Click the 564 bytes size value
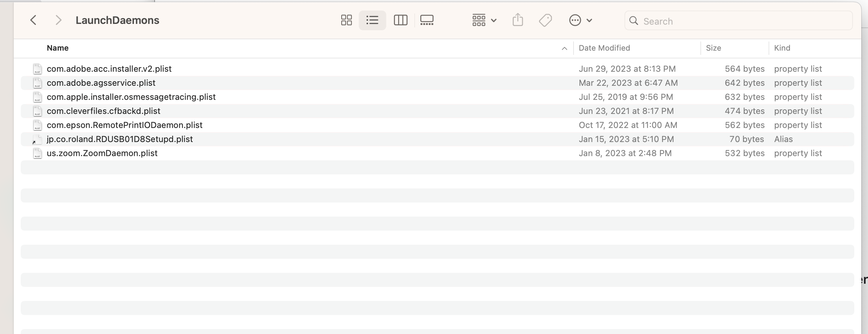 pos(745,69)
